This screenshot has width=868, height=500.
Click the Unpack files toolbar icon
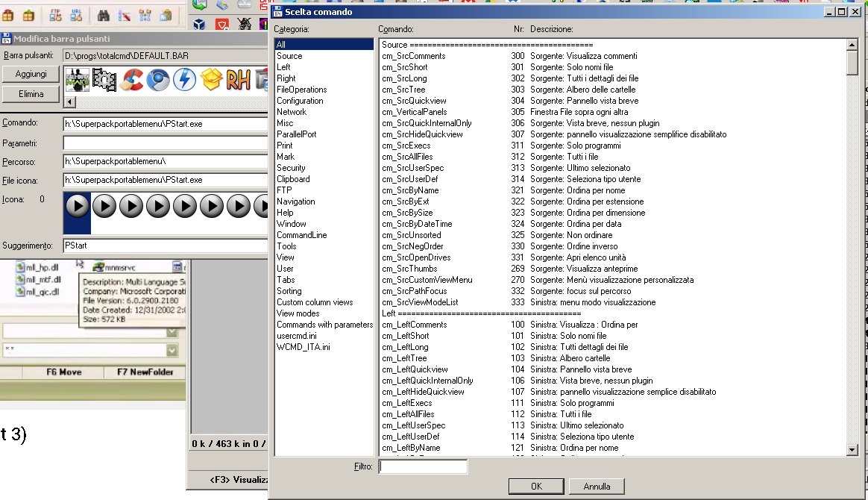[x=28, y=16]
